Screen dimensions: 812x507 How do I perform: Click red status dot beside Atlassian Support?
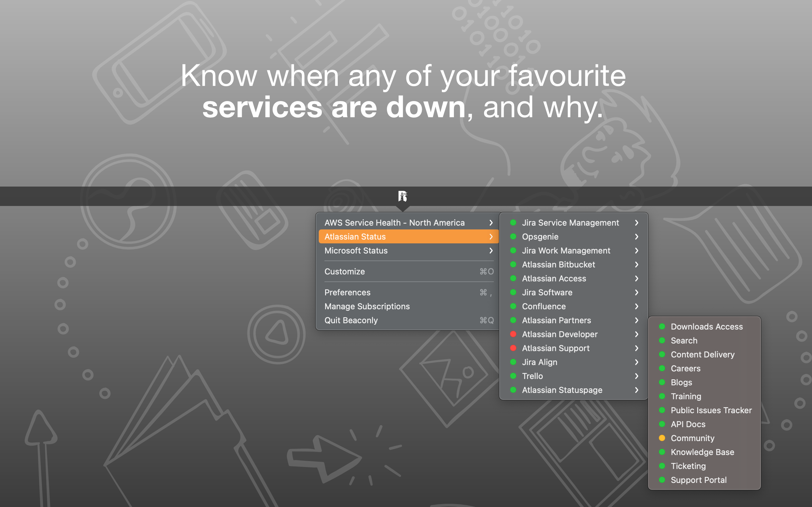513,348
